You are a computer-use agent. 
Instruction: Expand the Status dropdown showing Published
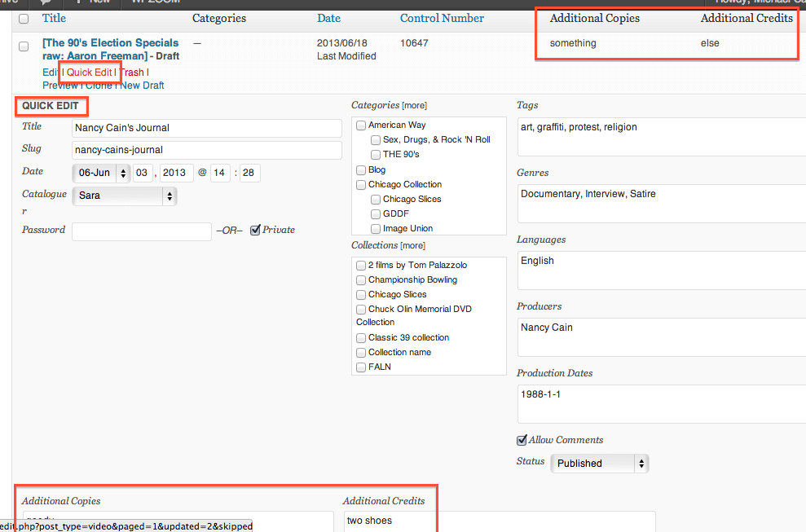[599, 464]
